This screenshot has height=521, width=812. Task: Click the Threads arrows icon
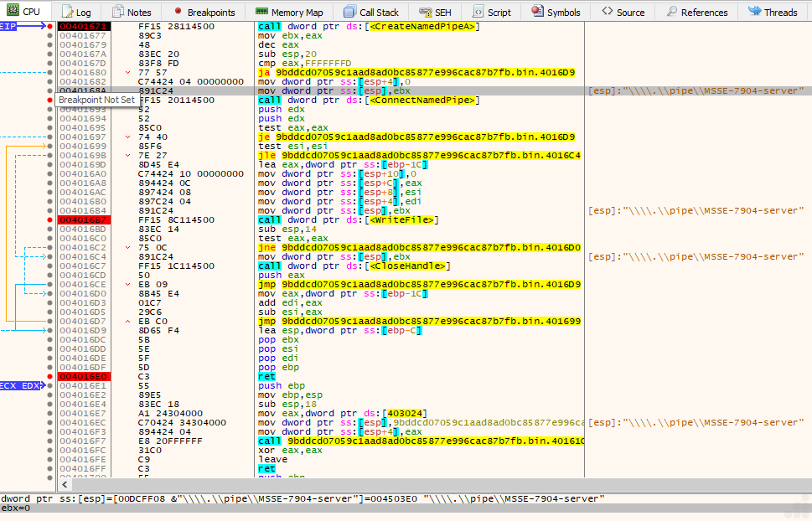[754, 12]
